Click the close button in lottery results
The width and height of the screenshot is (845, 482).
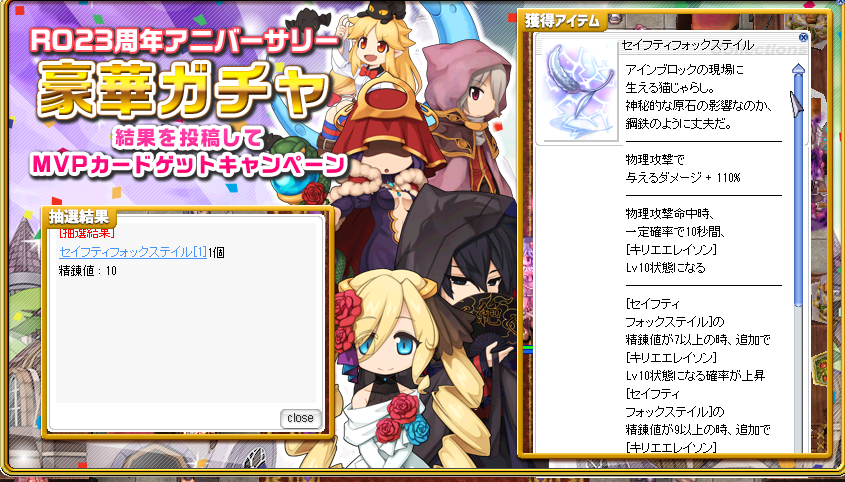click(x=300, y=418)
